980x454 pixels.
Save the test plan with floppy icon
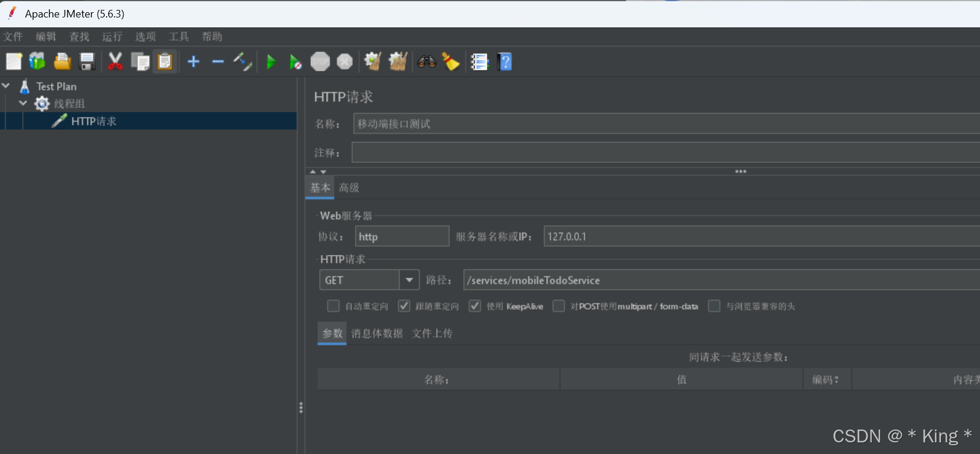(87, 61)
